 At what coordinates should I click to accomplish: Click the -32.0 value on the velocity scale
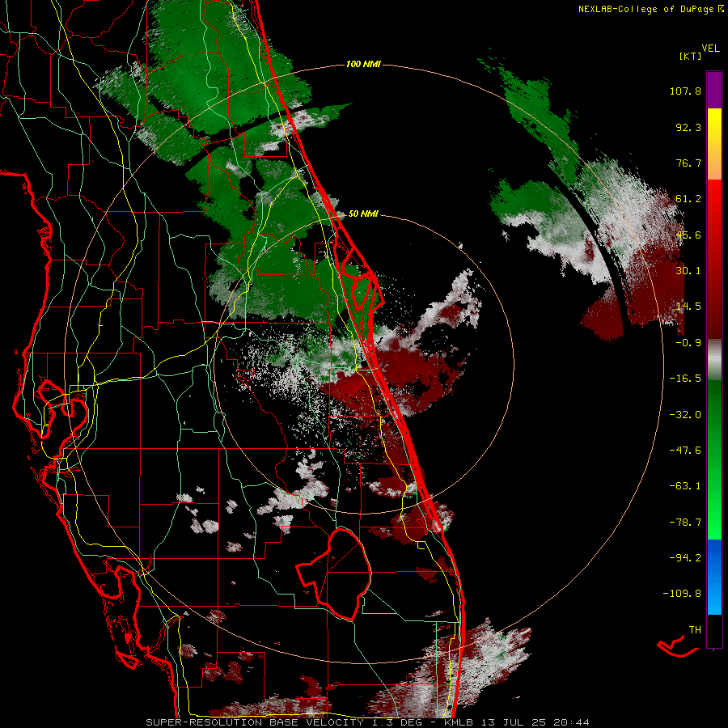[685, 415]
